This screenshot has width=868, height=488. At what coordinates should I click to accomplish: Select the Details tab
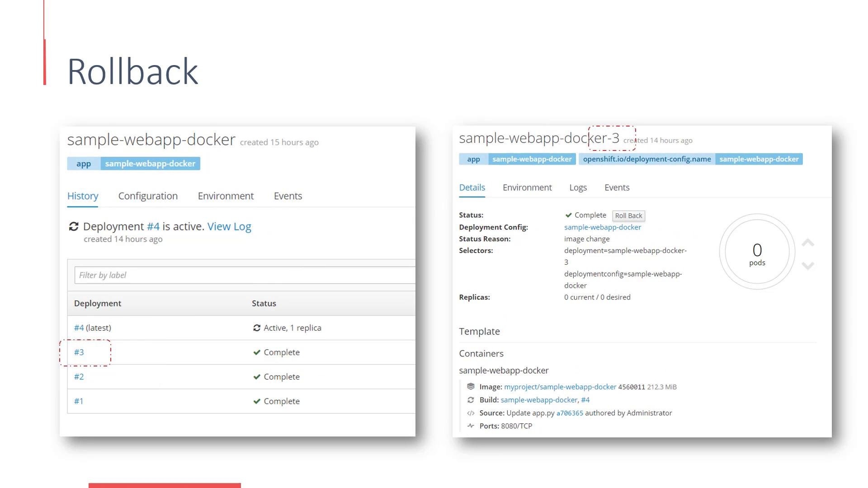(x=472, y=188)
